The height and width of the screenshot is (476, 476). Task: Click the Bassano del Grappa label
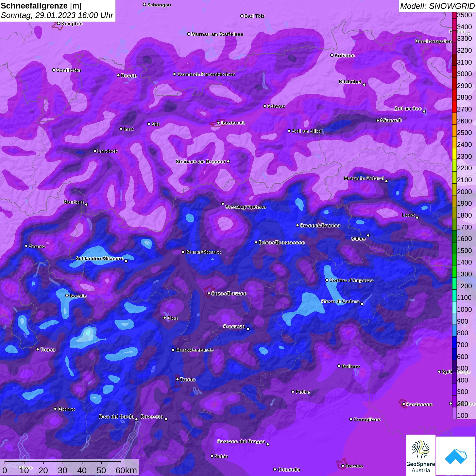[x=241, y=441]
